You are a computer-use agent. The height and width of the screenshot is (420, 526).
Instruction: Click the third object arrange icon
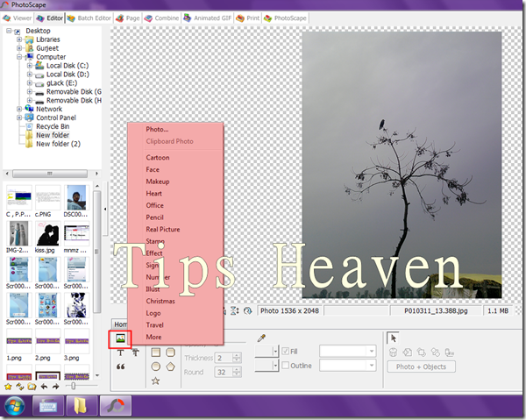[x=422, y=352]
